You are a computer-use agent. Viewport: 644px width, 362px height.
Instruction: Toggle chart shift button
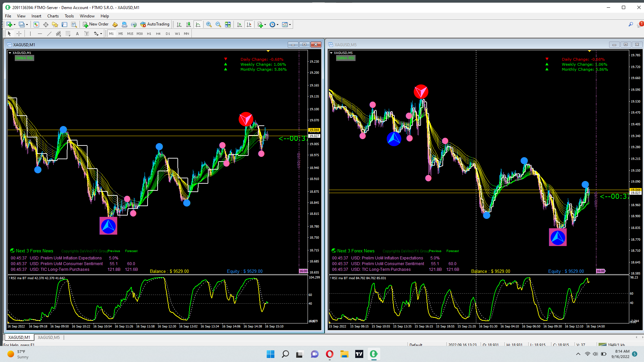click(249, 24)
